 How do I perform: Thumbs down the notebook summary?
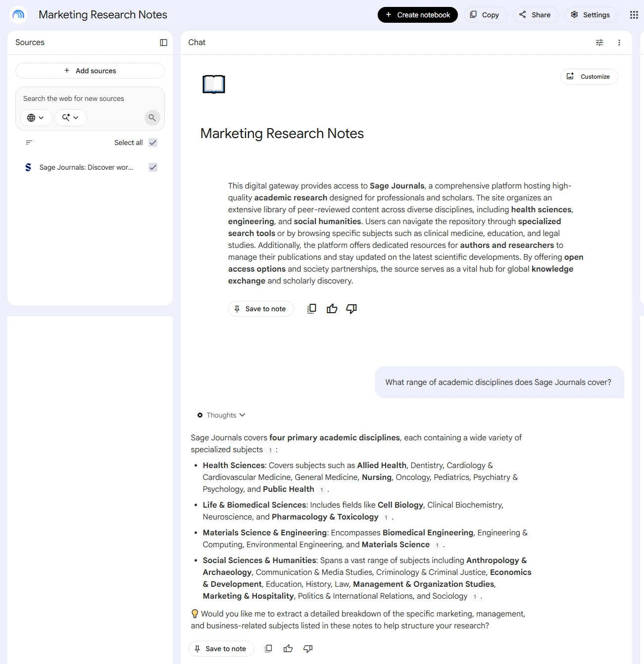click(351, 309)
